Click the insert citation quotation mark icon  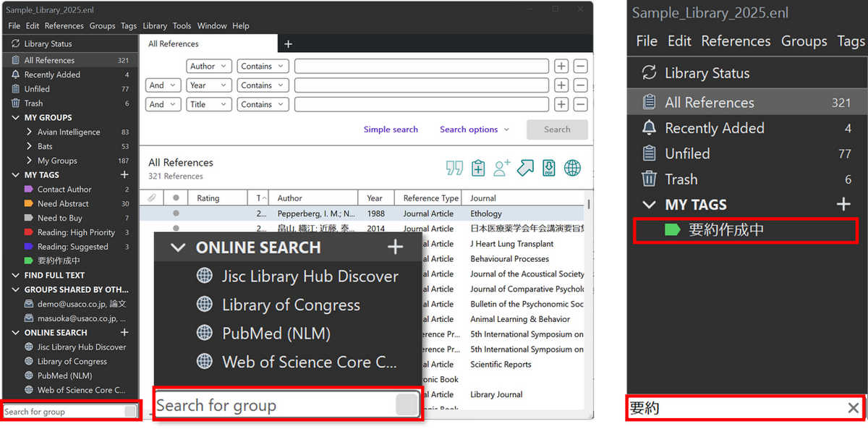coord(454,168)
